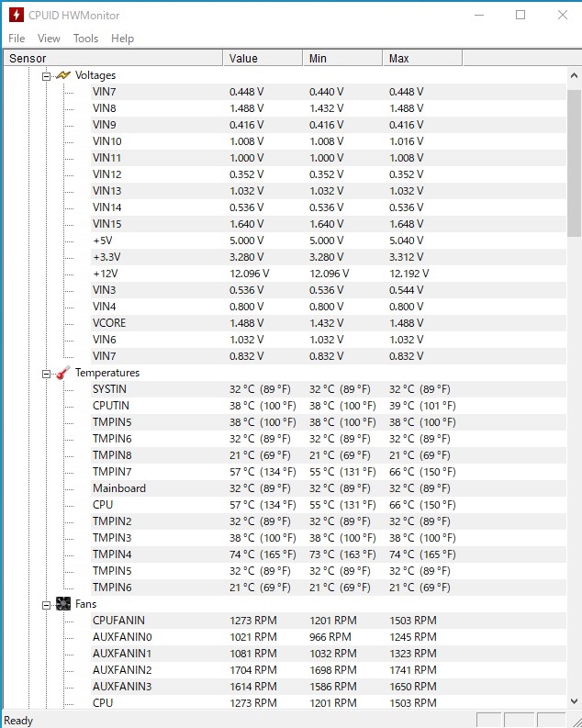The height and width of the screenshot is (728, 582).
Task: Click the Min column header
Action: 341,59
